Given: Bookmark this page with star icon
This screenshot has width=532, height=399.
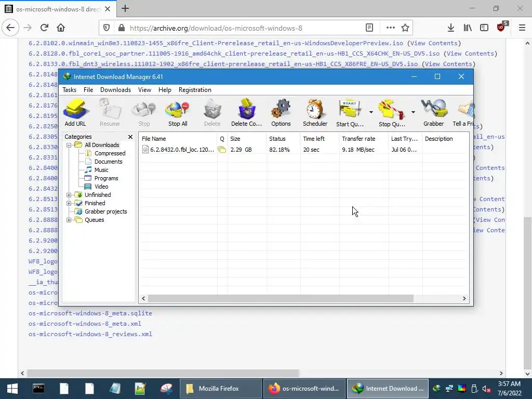Looking at the screenshot, I should pyautogui.click(x=405, y=28).
